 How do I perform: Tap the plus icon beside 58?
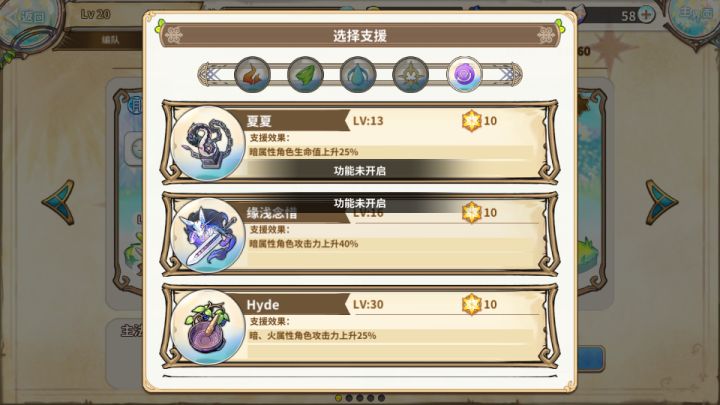[x=647, y=15]
